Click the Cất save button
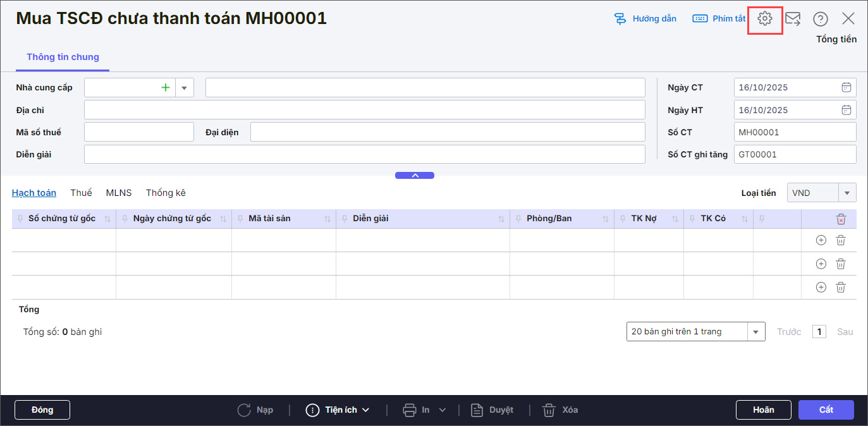 (826, 410)
